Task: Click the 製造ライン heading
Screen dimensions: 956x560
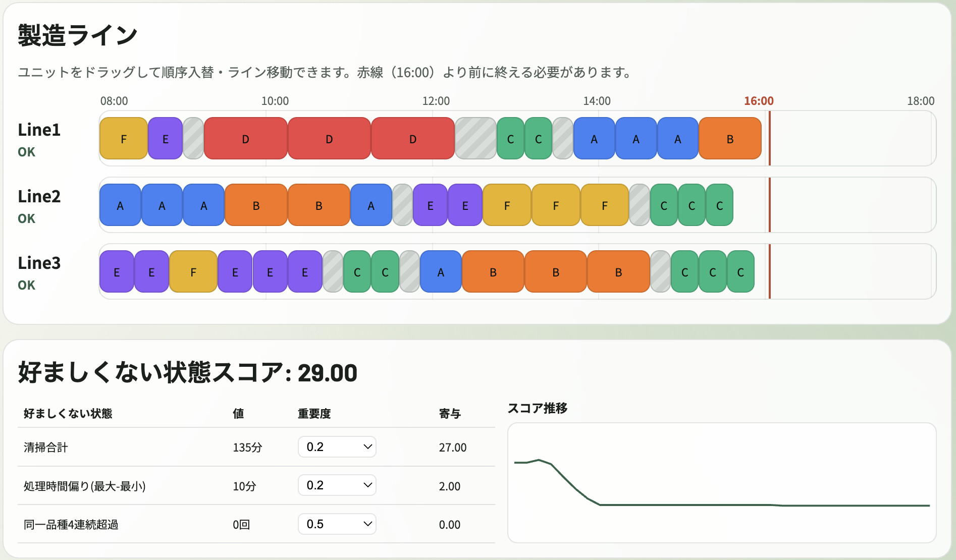Action: (x=77, y=34)
